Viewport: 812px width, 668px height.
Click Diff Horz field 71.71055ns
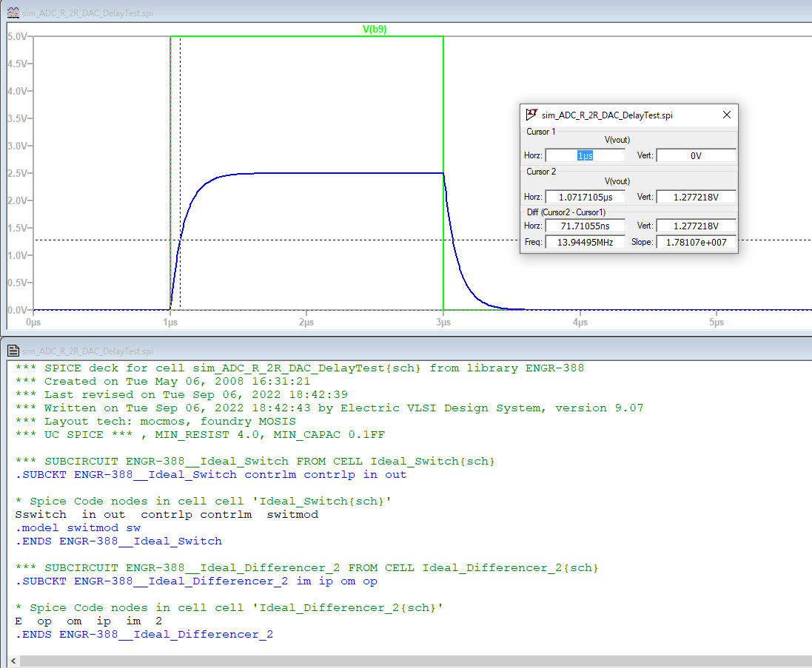[x=585, y=226]
